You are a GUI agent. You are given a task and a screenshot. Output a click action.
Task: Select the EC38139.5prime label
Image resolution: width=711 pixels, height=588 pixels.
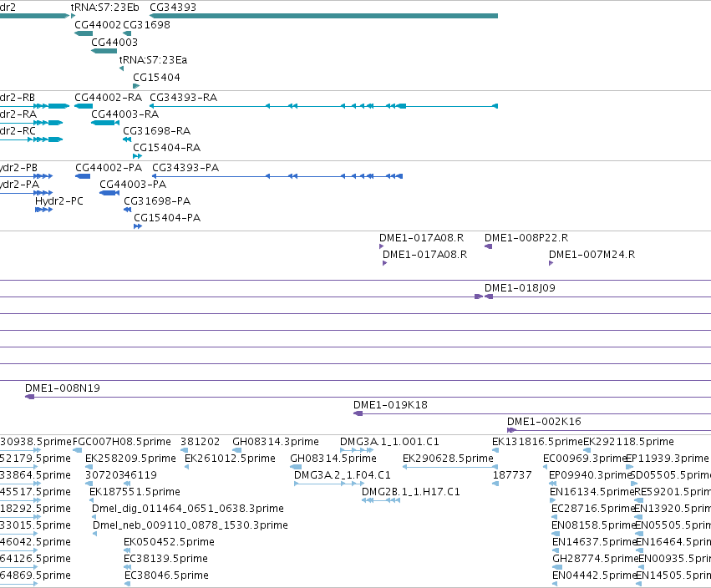point(166,560)
